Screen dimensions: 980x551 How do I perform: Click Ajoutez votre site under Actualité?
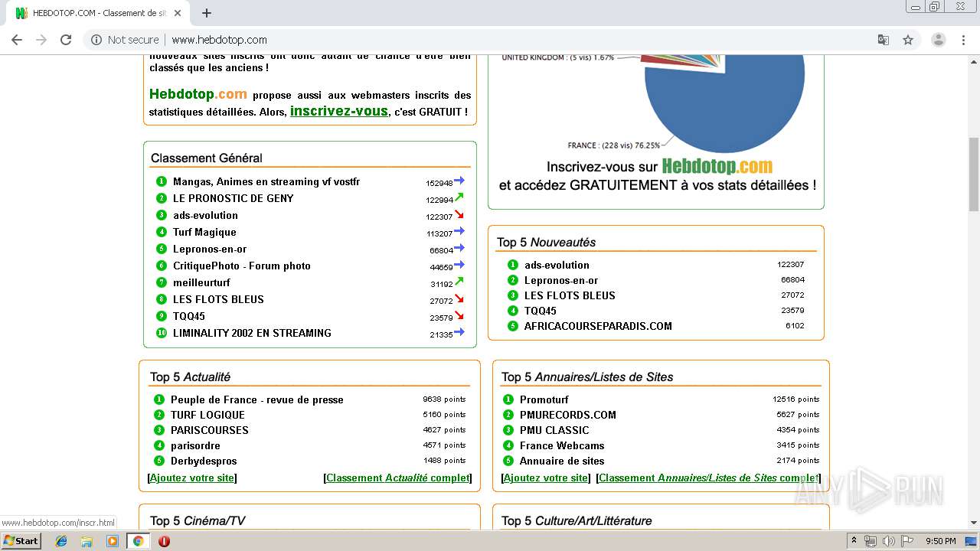pos(192,478)
